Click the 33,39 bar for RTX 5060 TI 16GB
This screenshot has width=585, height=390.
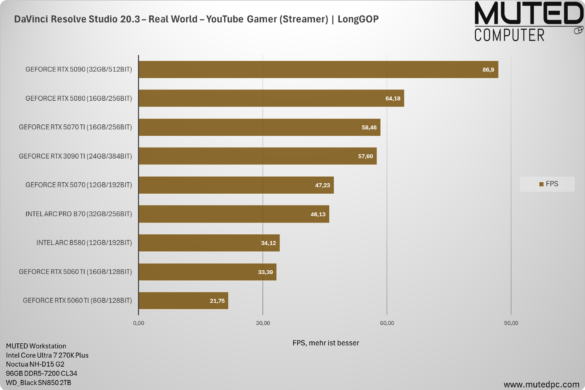[x=207, y=272]
